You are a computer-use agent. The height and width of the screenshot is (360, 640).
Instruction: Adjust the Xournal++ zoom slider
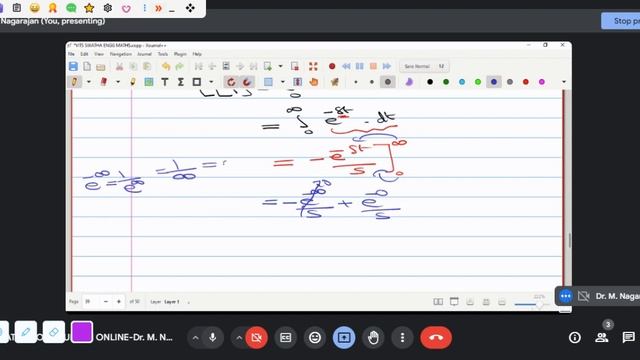pos(531,304)
